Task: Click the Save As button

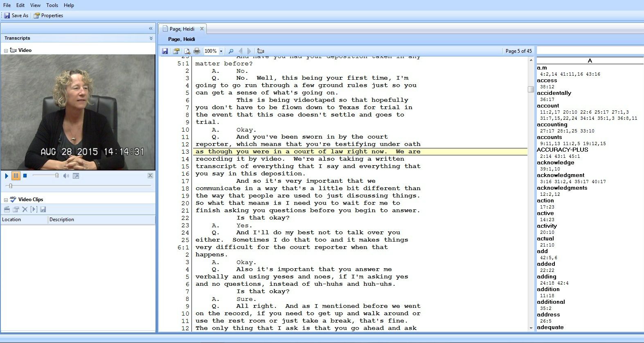Action: [16, 16]
